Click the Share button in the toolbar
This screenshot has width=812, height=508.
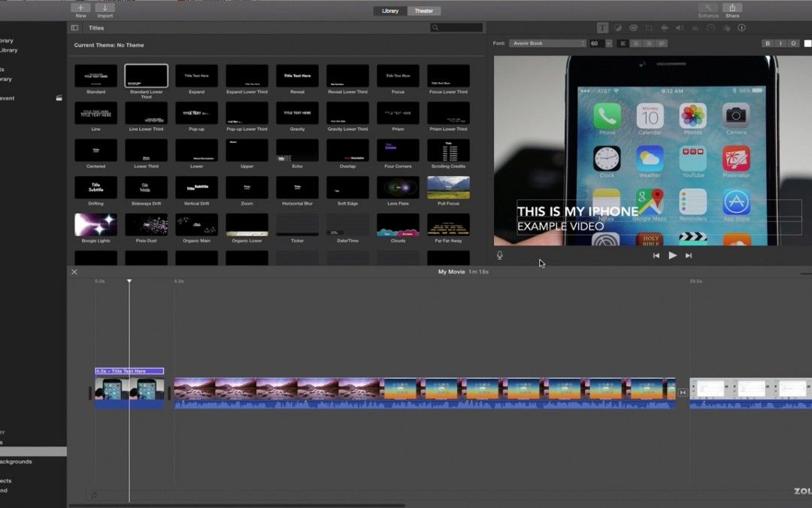tap(732, 8)
